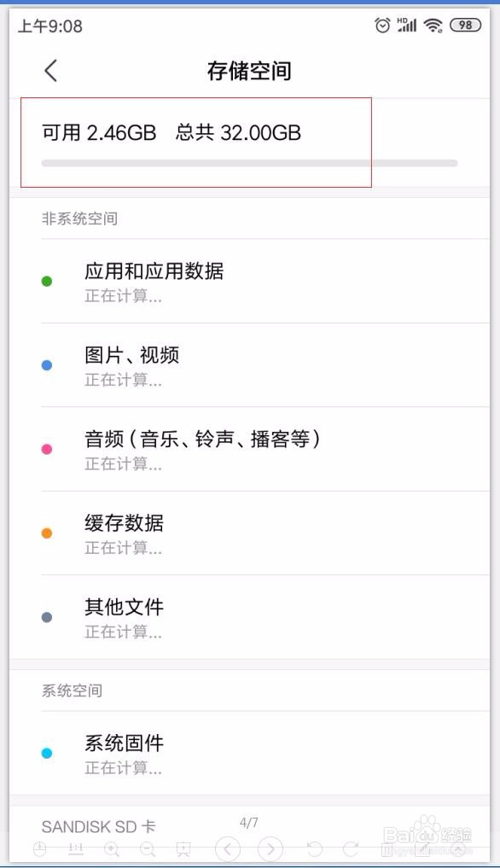Go to the next image arrow
Screen dimensions: 500x868
point(270,848)
